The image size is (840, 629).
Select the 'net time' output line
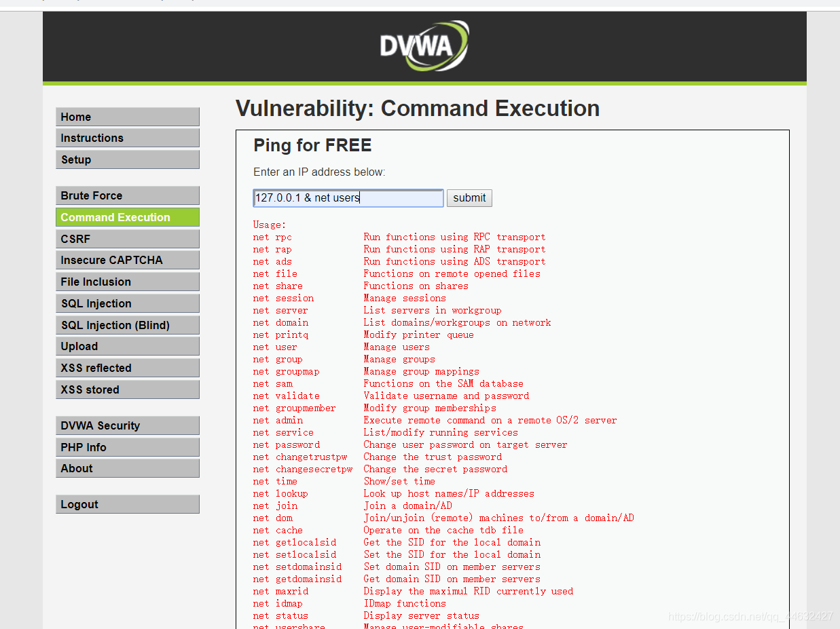(x=344, y=481)
